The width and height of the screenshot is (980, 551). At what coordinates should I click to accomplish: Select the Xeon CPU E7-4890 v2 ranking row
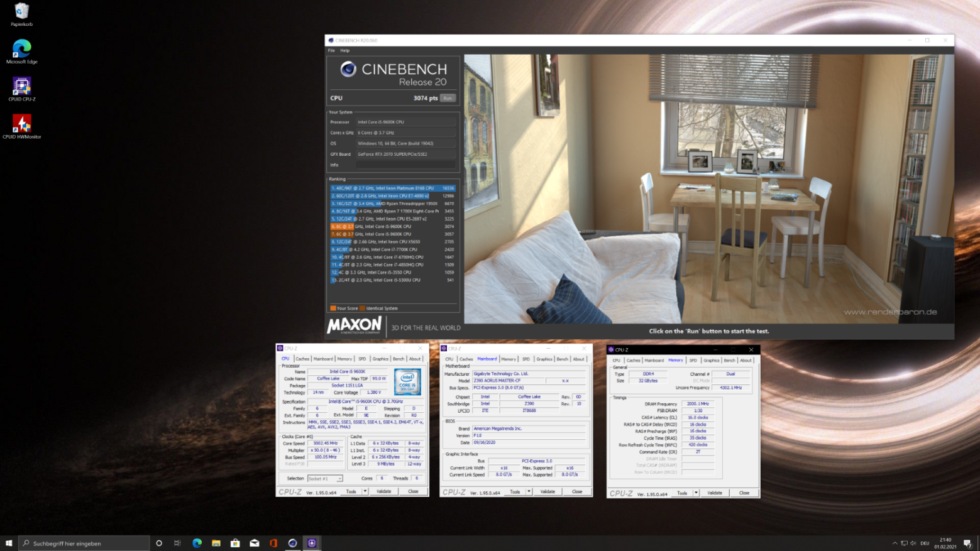point(393,195)
